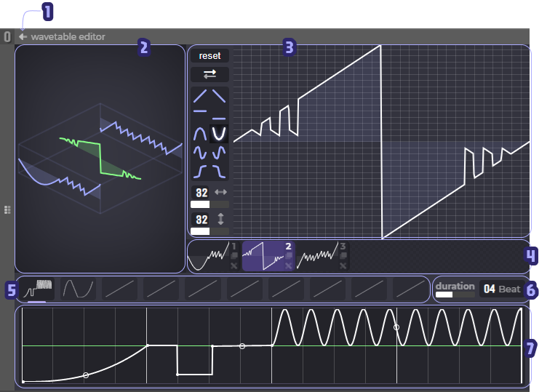Open the Beat unit selector for duration
Viewport: 539px width, 392px height.
click(510, 289)
